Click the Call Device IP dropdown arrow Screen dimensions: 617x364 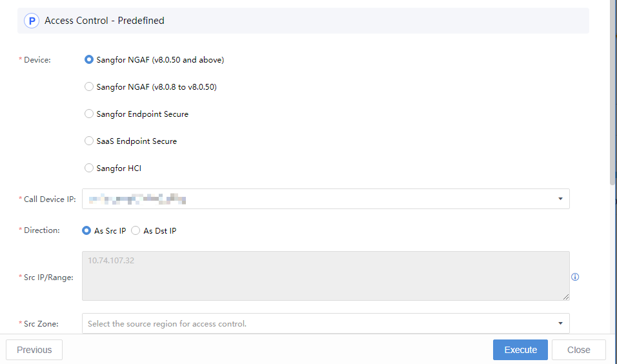(x=560, y=199)
